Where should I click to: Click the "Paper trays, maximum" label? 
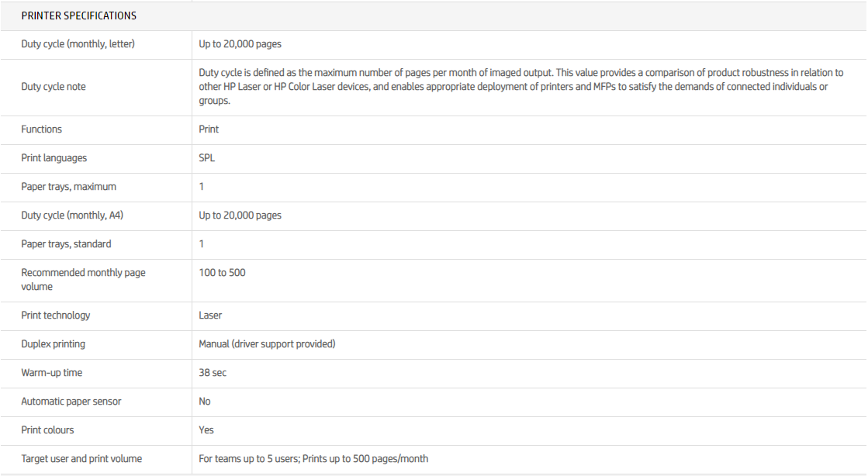click(x=69, y=187)
